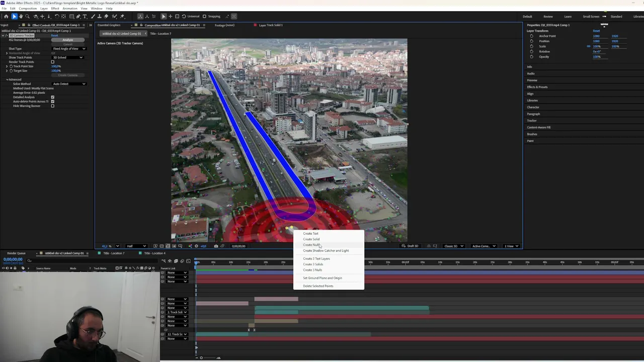Switch to the Small Screen workspace

pos(591,17)
